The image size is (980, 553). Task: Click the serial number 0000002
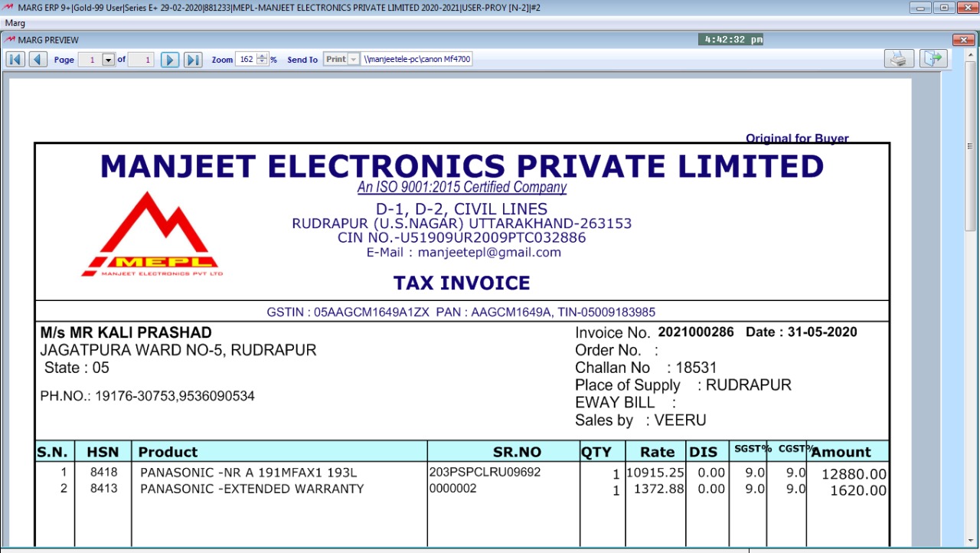452,488
